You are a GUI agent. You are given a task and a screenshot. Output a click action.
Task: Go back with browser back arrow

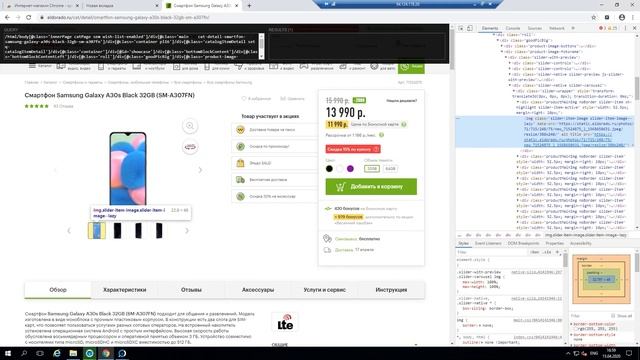(7, 18)
